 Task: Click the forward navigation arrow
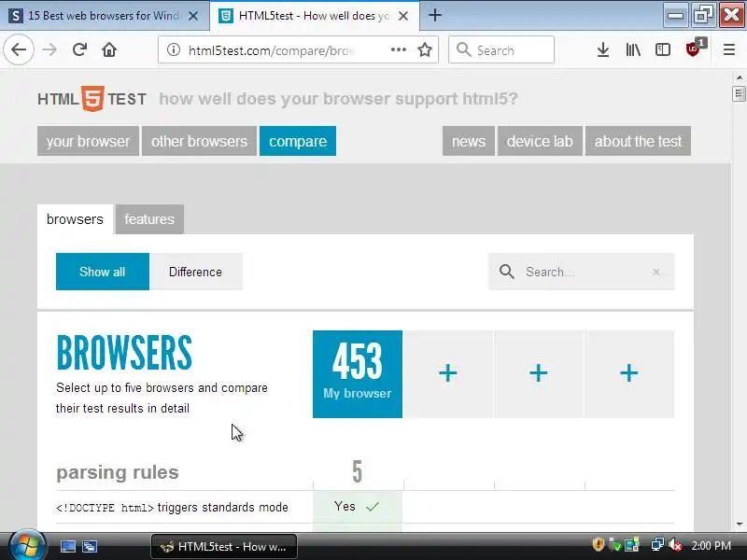pos(49,49)
